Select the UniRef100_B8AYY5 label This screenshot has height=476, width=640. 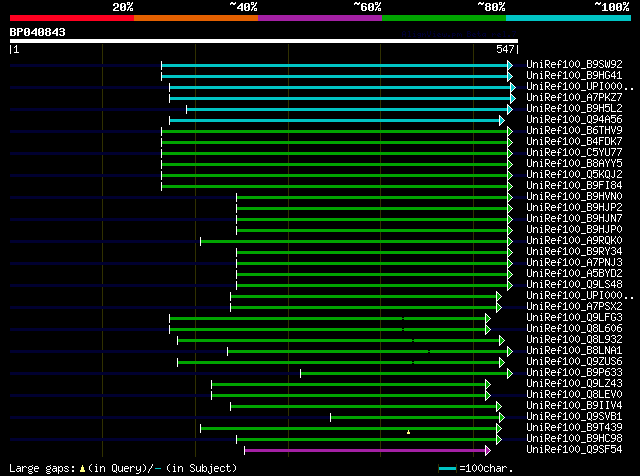pos(574,164)
